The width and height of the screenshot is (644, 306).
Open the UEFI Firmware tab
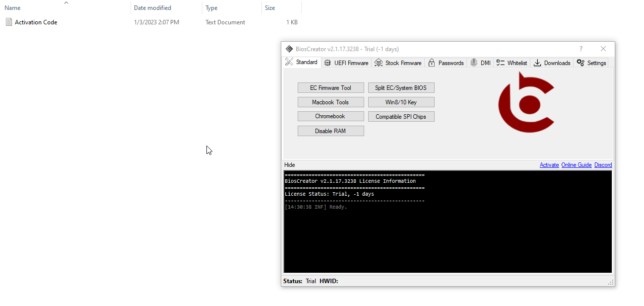point(346,63)
